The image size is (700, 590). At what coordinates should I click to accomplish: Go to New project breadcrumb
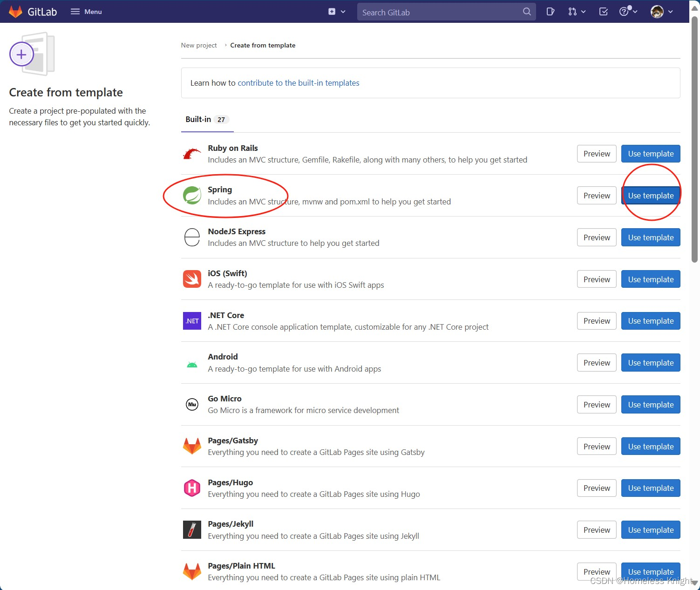tap(199, 45)
